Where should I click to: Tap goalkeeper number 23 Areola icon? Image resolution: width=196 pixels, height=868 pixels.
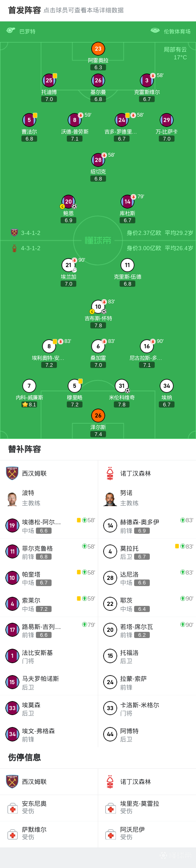[98, 49]
